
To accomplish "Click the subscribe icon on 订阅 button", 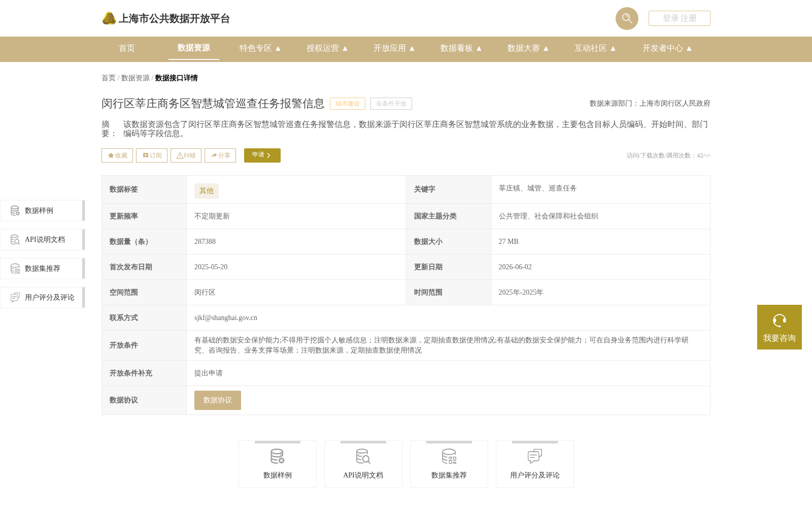I will tap(146, 155).
